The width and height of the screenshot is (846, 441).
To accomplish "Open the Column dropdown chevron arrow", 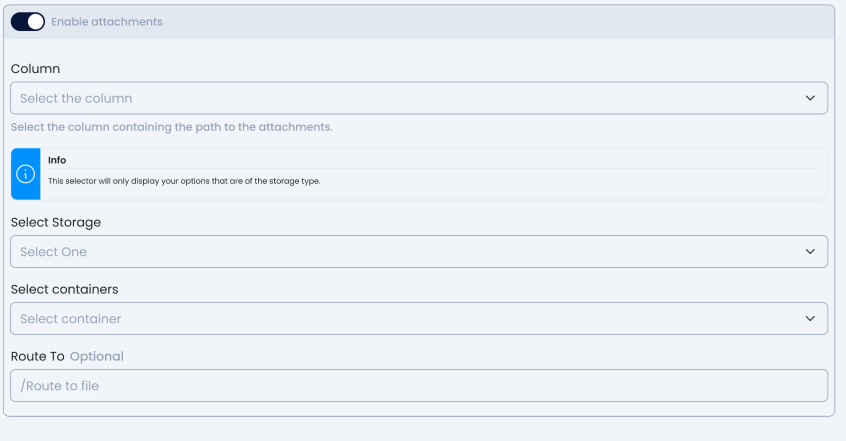I will coord(810,98).
